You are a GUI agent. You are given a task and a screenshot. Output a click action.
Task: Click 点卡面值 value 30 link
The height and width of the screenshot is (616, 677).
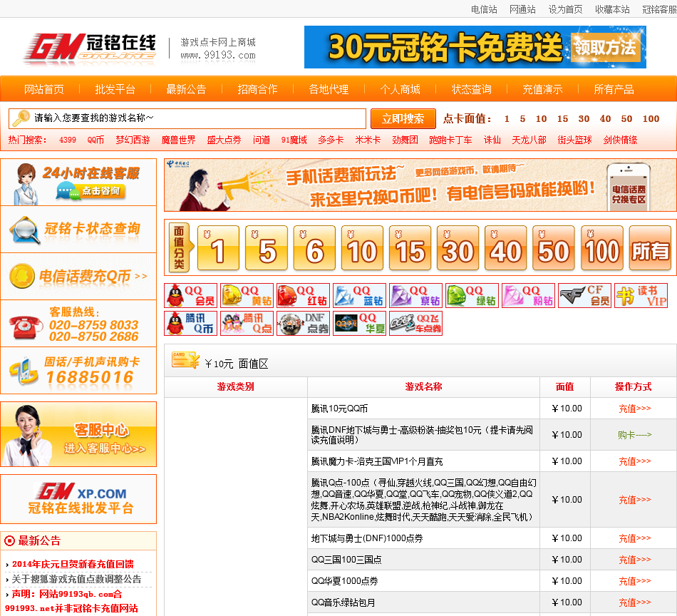584,119
